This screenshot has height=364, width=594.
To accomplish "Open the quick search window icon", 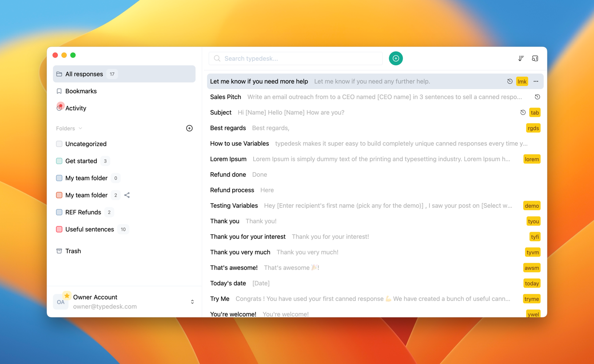I will coord(535,58).
